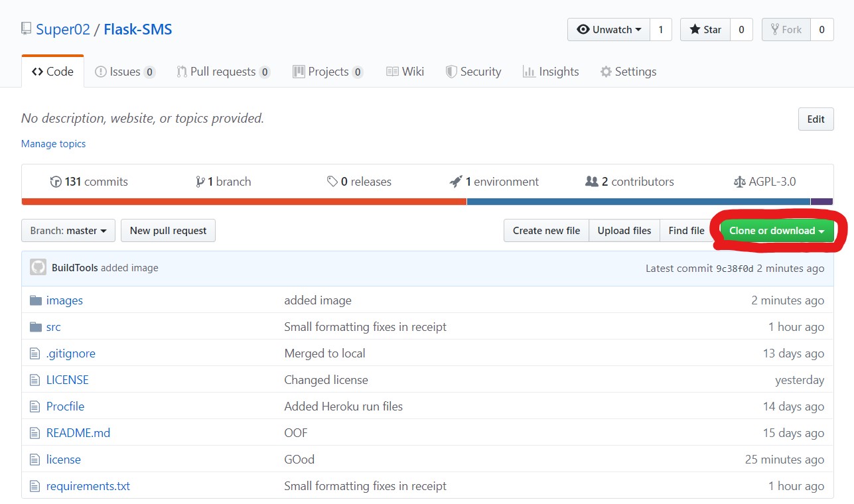The width and height of the screenshot is (854, 504).
Task: Click Find file button
Action: [686, 231]
